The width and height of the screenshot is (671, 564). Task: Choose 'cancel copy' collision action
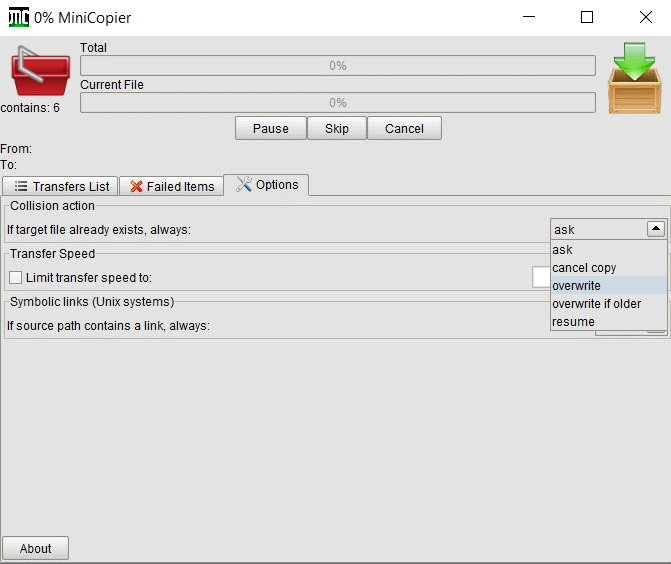click(x=609, y=267)
